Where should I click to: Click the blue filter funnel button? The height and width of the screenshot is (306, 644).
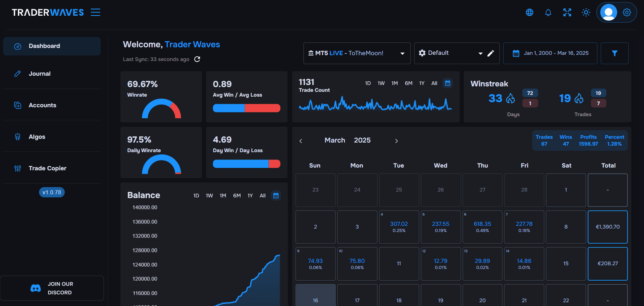(x=614, y=53)
